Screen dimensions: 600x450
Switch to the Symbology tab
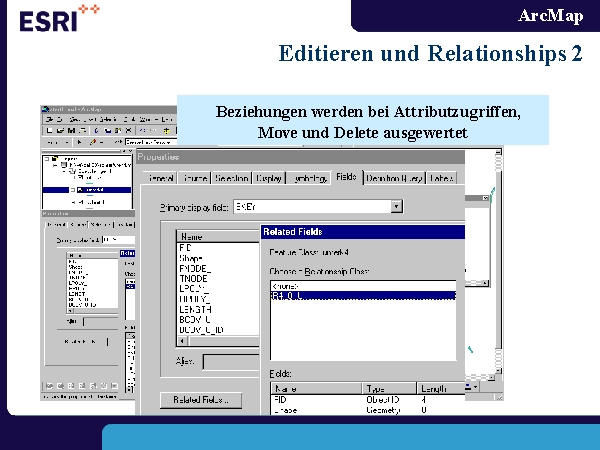point(308,178)
